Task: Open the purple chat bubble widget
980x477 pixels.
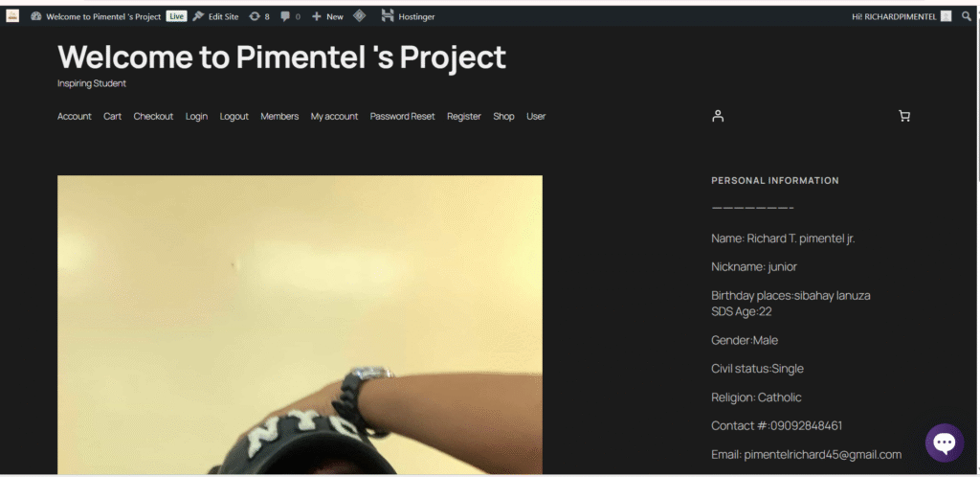Action: (945, 443)
